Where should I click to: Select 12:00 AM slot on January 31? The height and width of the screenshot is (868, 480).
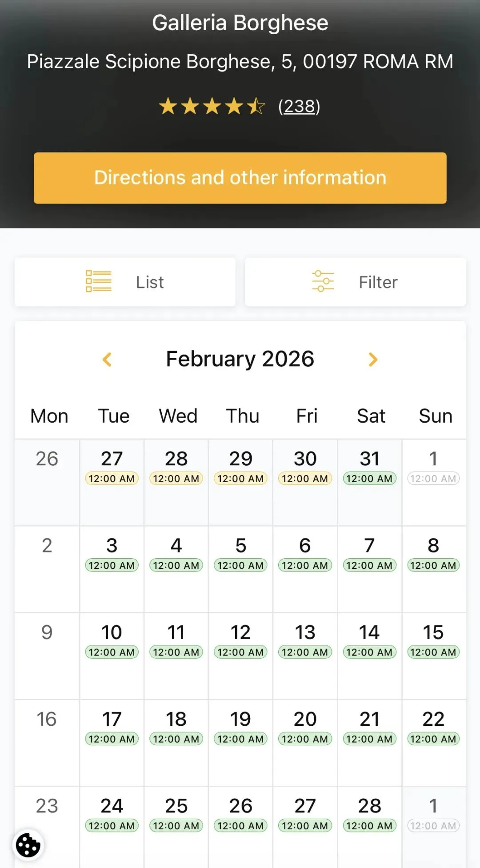click(x=369, y=479)
